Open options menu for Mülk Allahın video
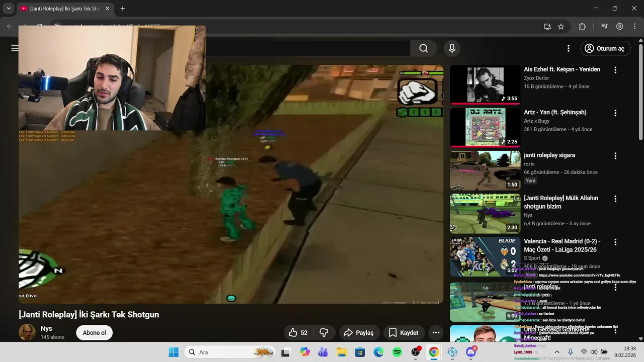 point(615,199)
